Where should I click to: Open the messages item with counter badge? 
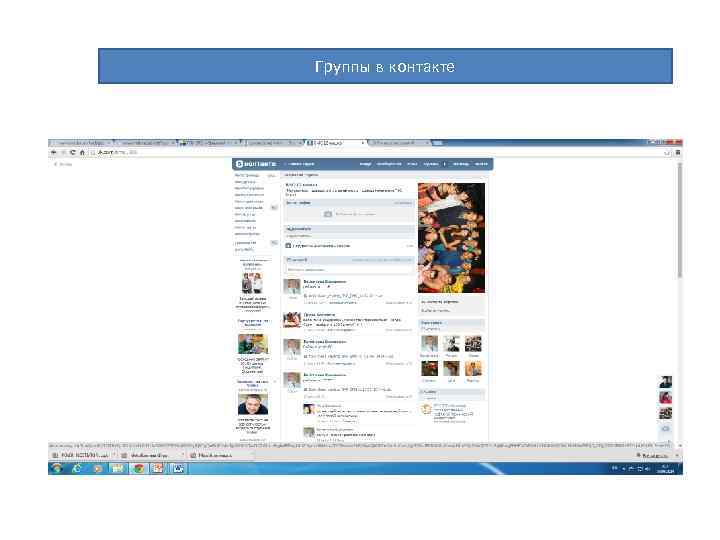click(x=256, y=208)
